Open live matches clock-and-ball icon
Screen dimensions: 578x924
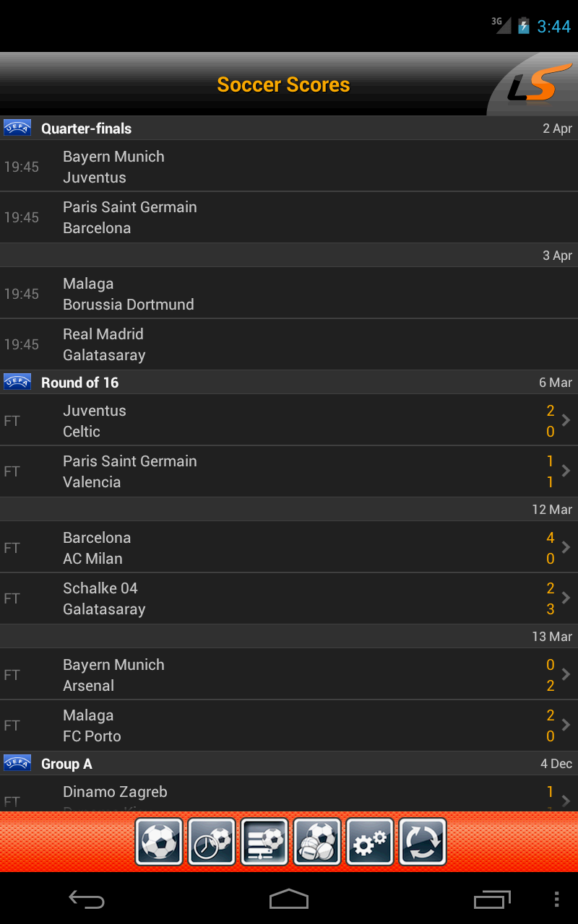pos(212,841)
